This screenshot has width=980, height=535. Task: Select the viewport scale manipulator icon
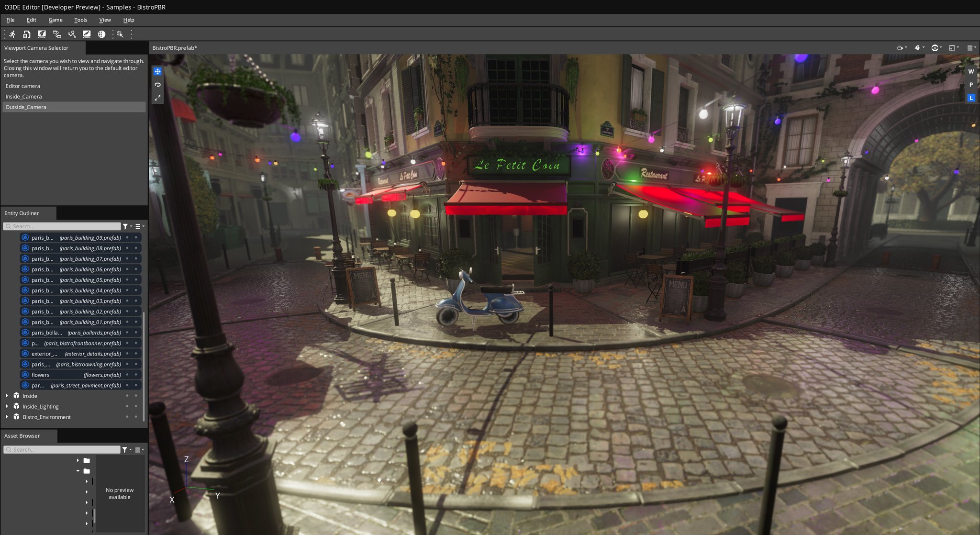tap(157, 98)
